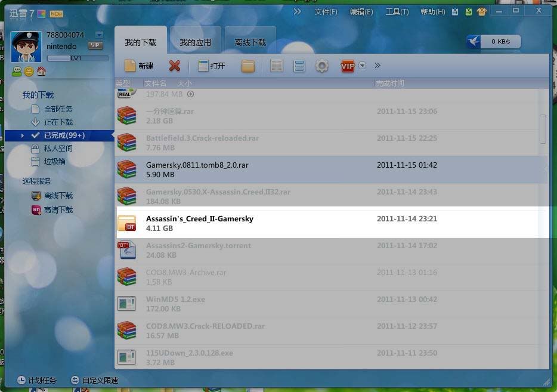
Task: Click the green chat message icon
Action: (17, 72)
